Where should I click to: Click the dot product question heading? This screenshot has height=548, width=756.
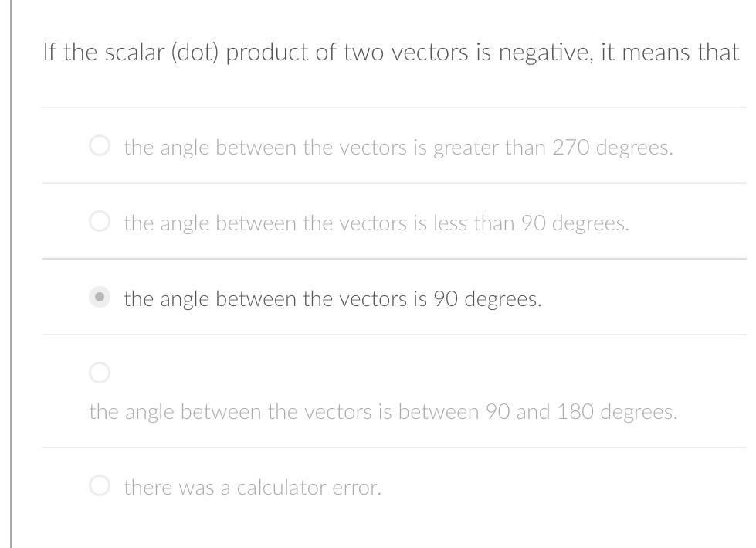point(392,51)
